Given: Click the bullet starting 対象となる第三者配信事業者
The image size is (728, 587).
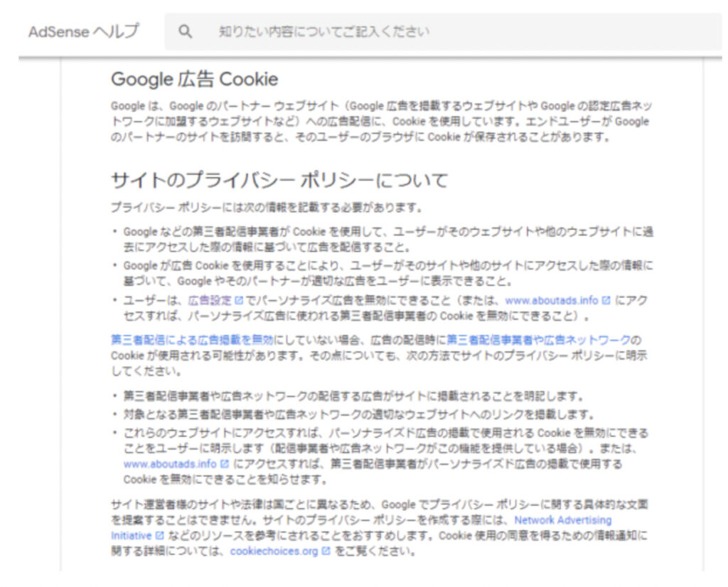Looking at the screenshot, I should [359, 414].
